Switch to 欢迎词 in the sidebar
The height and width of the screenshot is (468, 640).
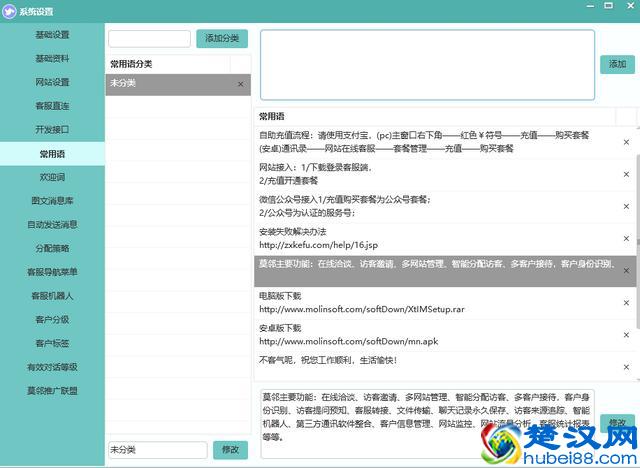[x=52, y=177]
